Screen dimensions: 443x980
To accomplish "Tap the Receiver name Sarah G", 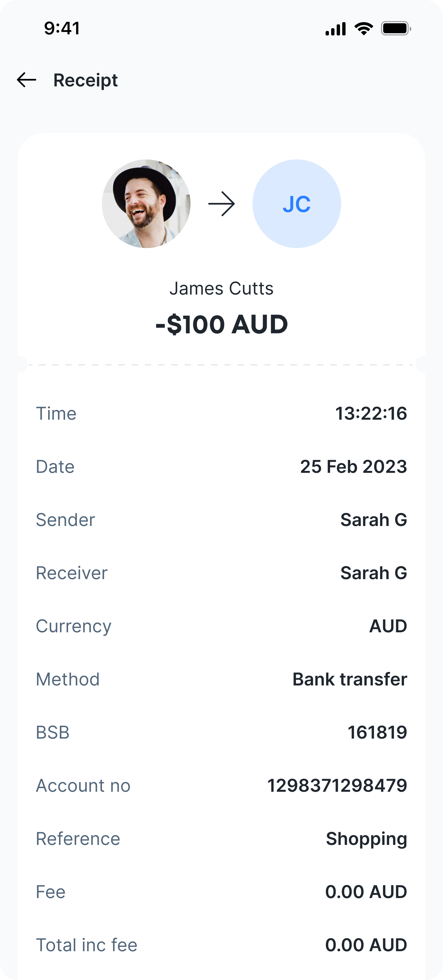I will 374,573.
